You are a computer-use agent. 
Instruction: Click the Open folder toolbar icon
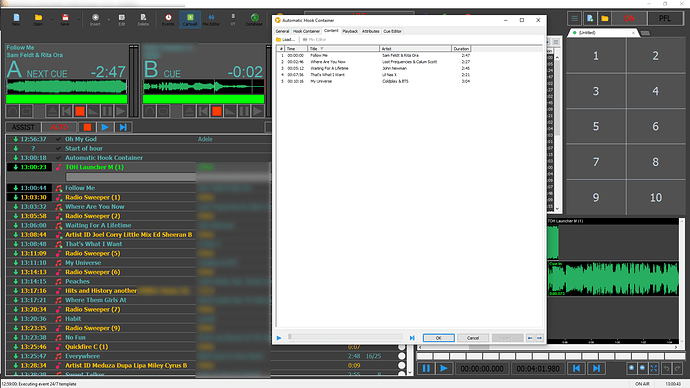[38, 19]
